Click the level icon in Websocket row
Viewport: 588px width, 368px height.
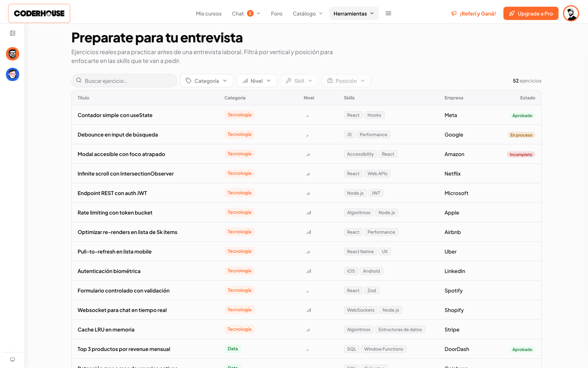coord(308,310)
